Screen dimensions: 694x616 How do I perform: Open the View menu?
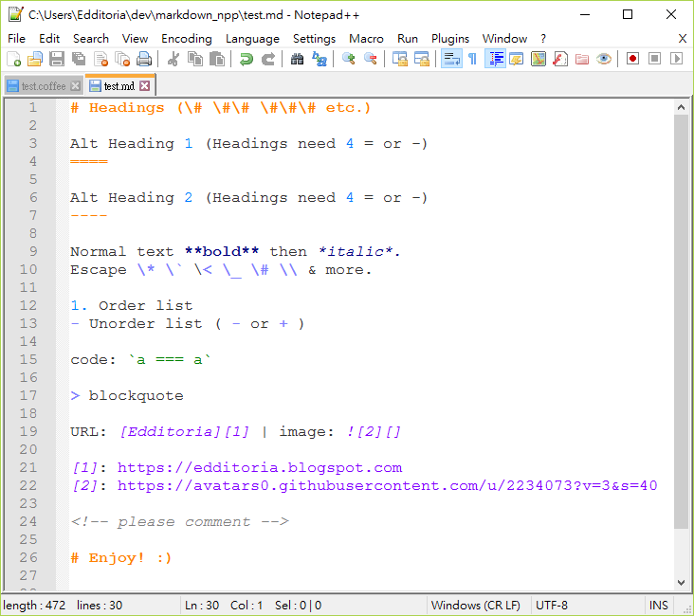pos(135,39)
